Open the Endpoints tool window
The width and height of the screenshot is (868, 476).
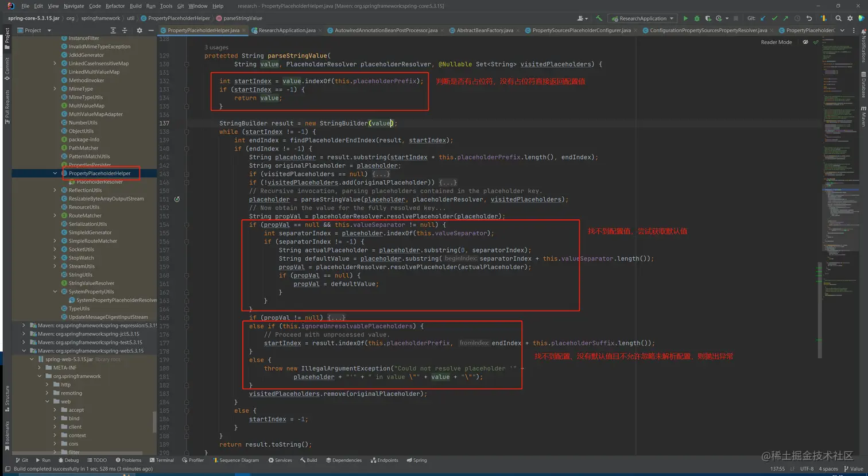tap(384, 460)
